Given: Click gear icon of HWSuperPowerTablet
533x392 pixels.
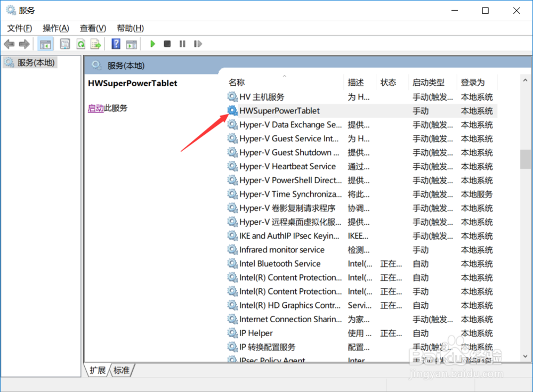Looking at the screenshot, I should point(232,111).
